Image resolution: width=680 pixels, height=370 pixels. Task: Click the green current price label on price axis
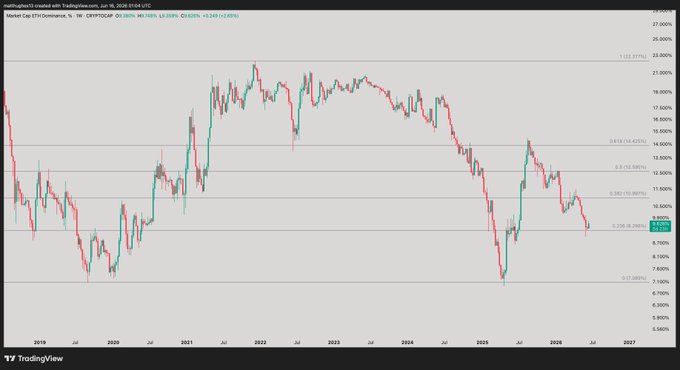tap(660, 226)
